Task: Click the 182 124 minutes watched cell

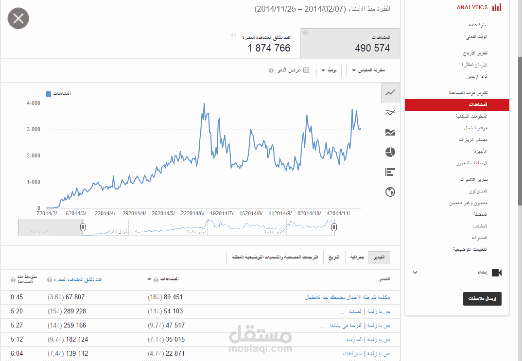Action: click(68, 339)
